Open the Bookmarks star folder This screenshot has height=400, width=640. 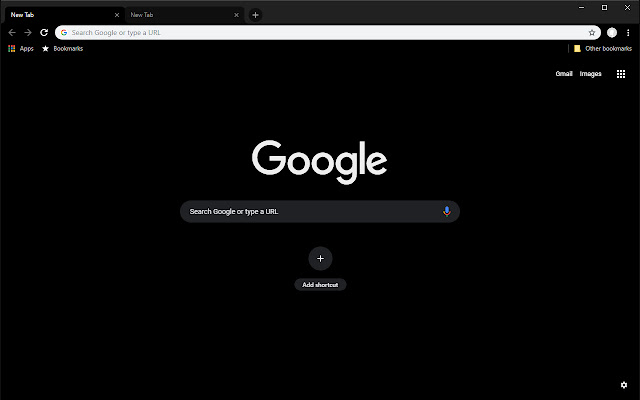[x=62, y=49]
